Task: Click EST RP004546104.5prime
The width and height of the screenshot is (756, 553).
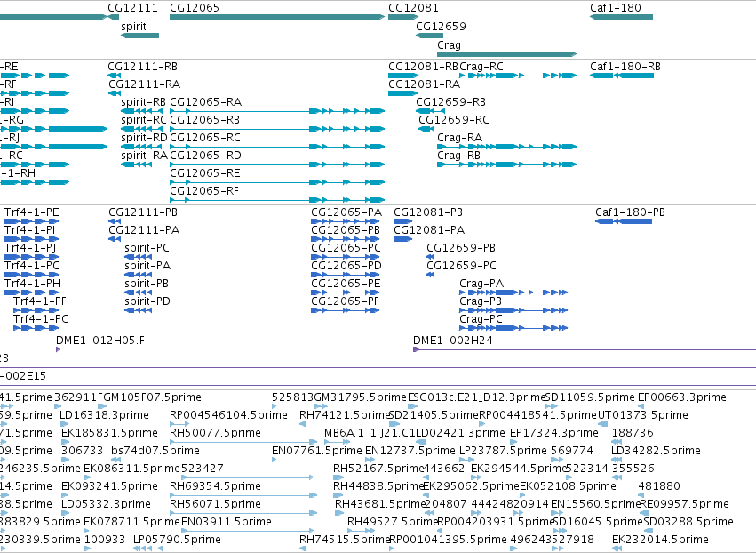Action: point(179,424)
